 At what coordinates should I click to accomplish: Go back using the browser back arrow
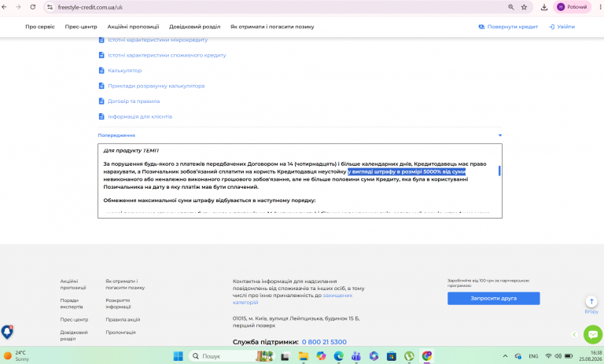click(x=4, y=7)
